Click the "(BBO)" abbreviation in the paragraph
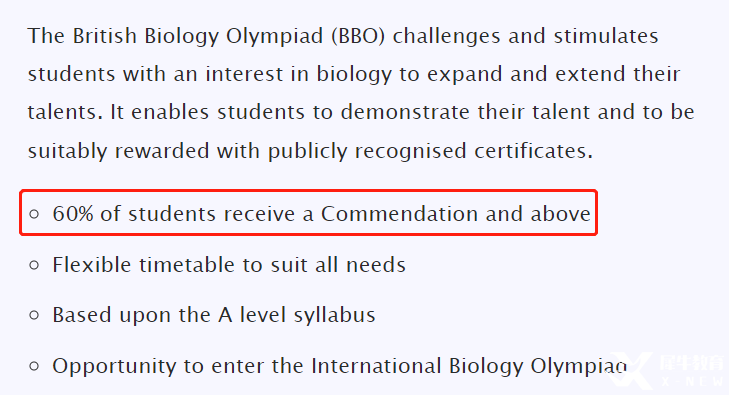The image size is (729, 395). pyautogui.click(x=358, y=36)
